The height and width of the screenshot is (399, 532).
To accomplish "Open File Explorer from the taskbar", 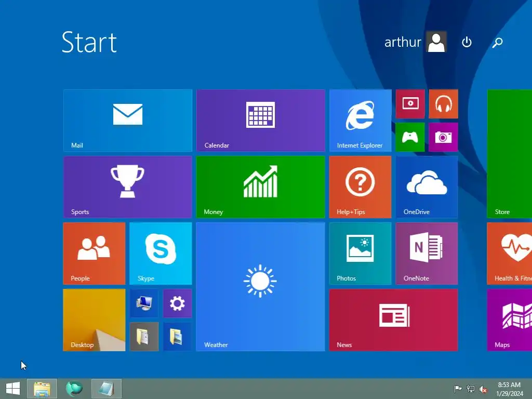I will tap(42, 389).
